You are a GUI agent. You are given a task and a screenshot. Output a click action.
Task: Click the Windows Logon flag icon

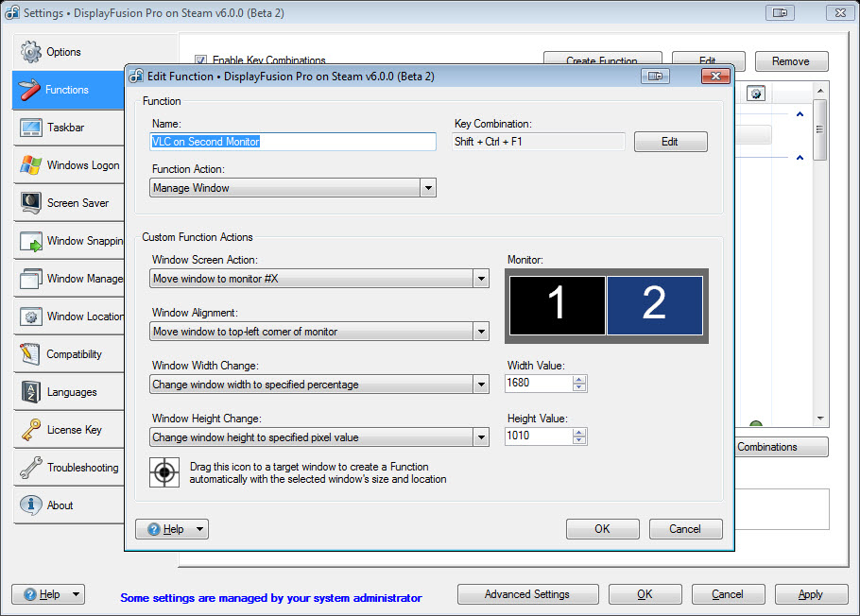[31, 165]
